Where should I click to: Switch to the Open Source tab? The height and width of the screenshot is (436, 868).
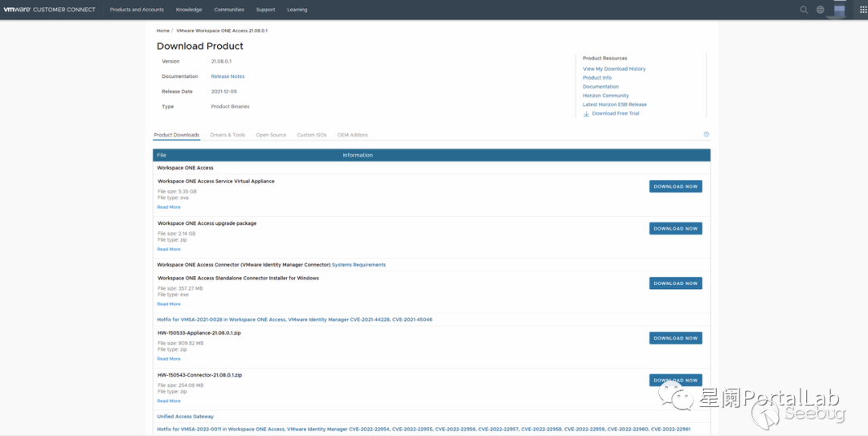pos(272,135)
